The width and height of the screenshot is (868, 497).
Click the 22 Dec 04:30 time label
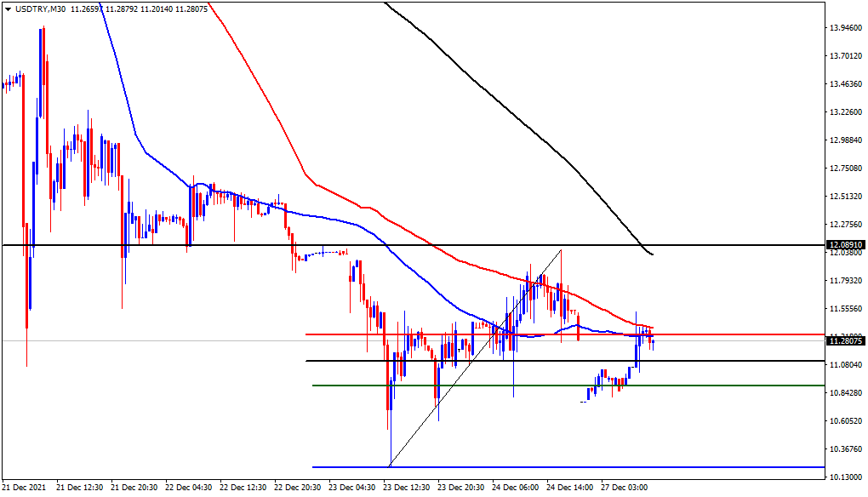(189, 488)
